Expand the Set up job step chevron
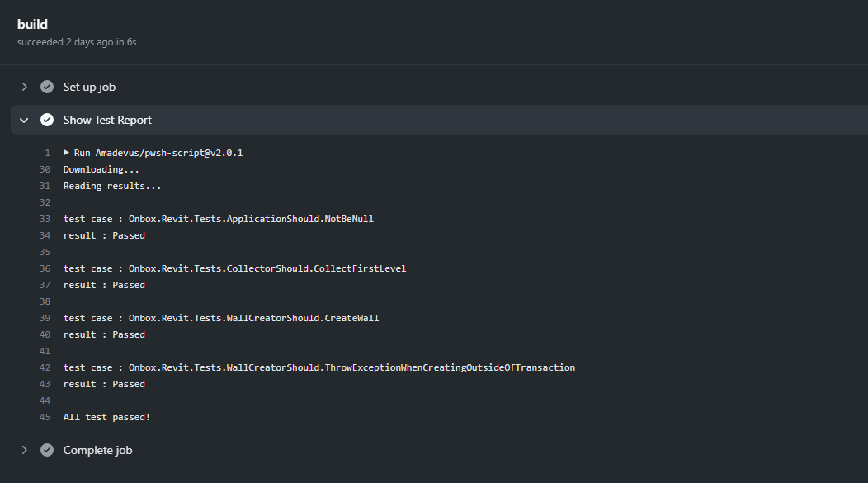868x483 pixels. click(25, 87)
